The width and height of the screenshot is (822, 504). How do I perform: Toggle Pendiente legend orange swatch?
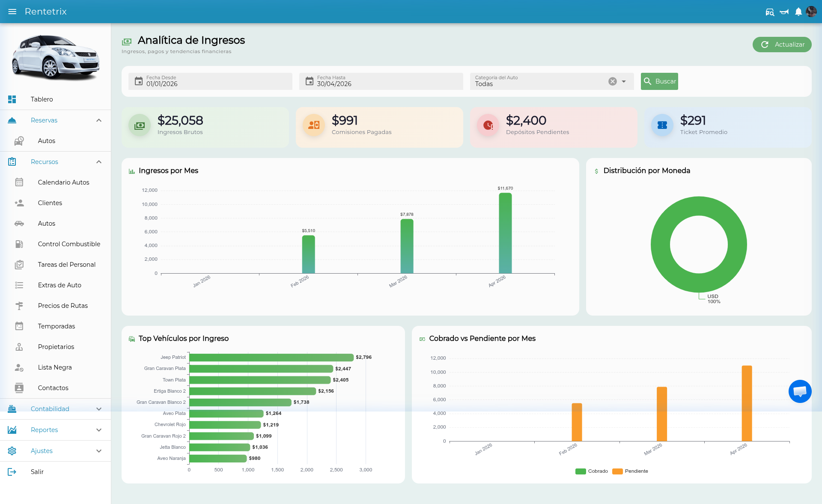tap(617, 471)
